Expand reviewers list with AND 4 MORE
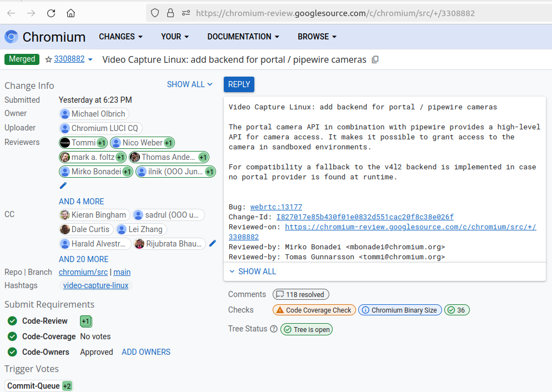 point(81,202)
